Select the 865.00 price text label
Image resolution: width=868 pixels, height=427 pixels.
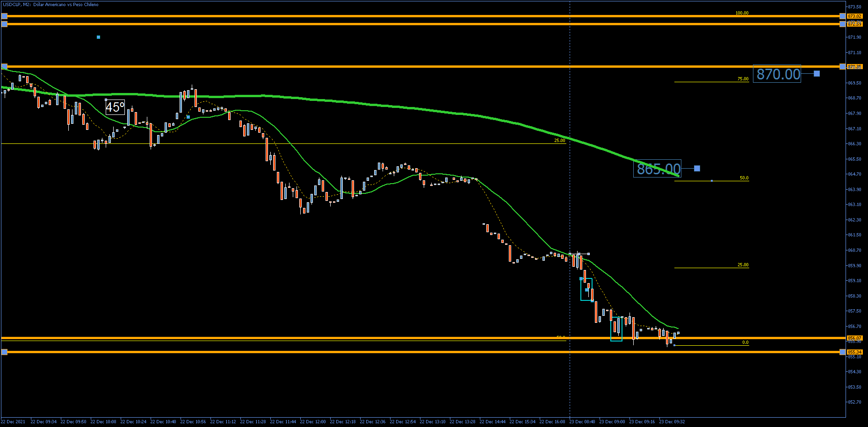657,169
